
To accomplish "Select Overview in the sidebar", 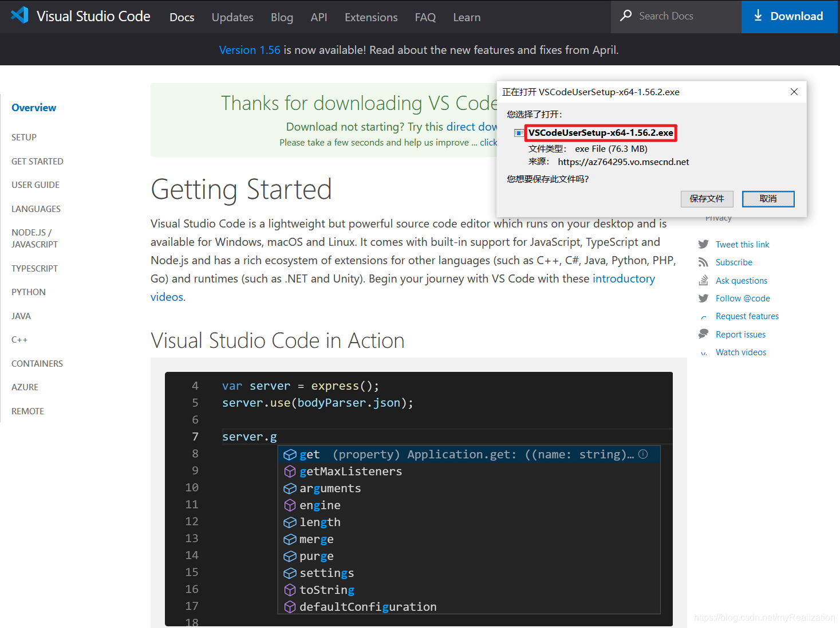I will pyautogui.click(x=34, y=108).
